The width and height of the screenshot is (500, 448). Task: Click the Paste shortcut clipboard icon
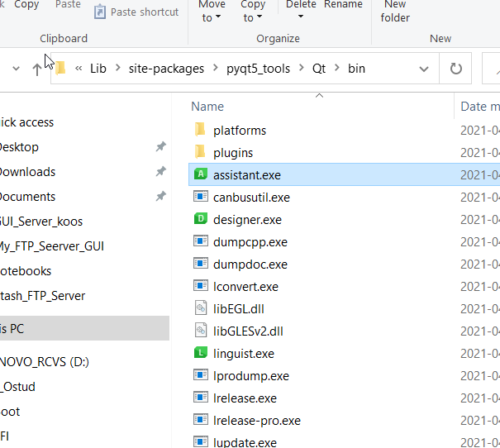click(x=99, y=12)
